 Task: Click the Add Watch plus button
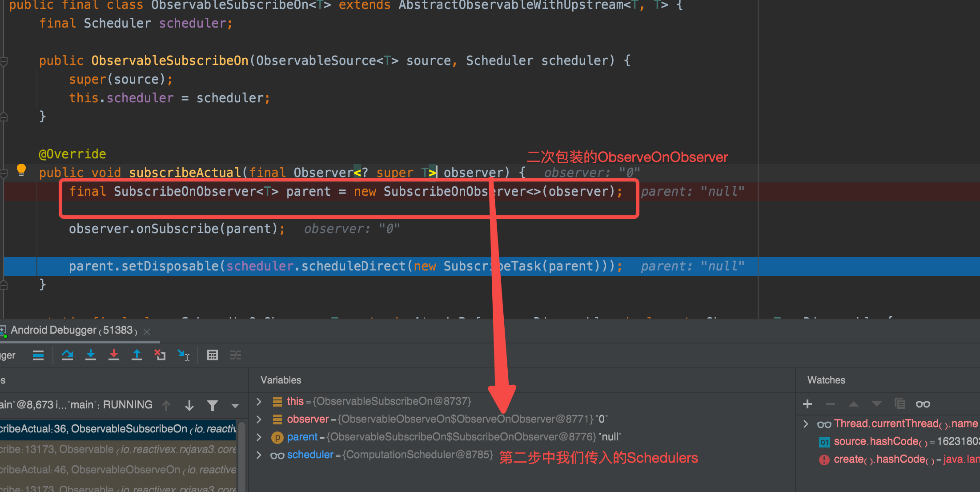click(x=807, y=404)
